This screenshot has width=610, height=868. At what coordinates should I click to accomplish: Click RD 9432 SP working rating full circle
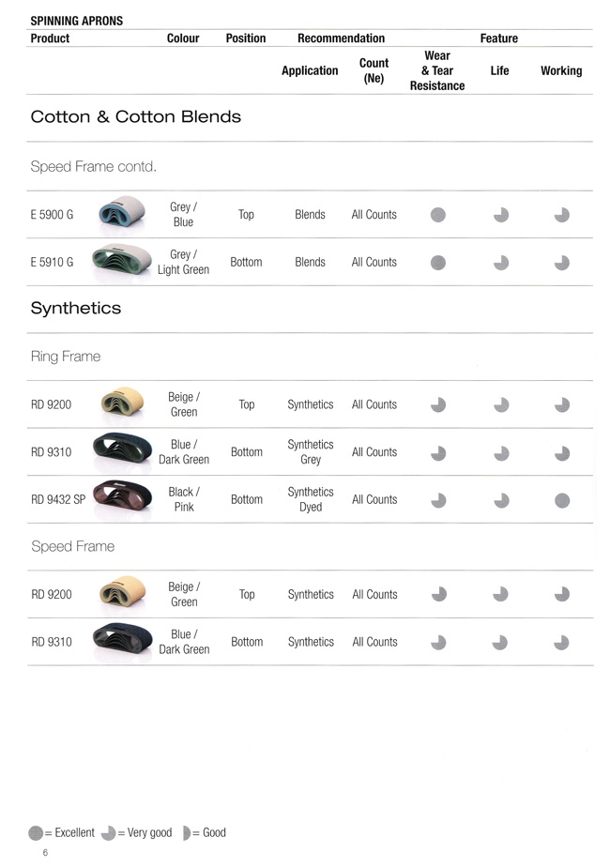562,500
